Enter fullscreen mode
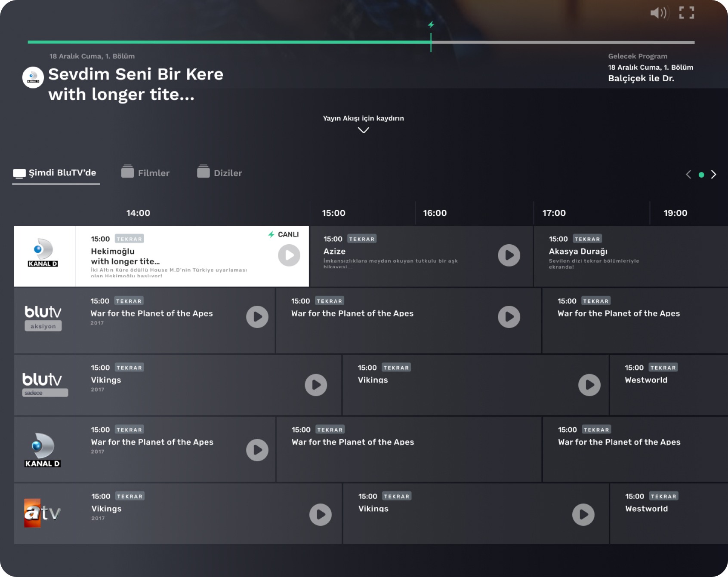 686,13
